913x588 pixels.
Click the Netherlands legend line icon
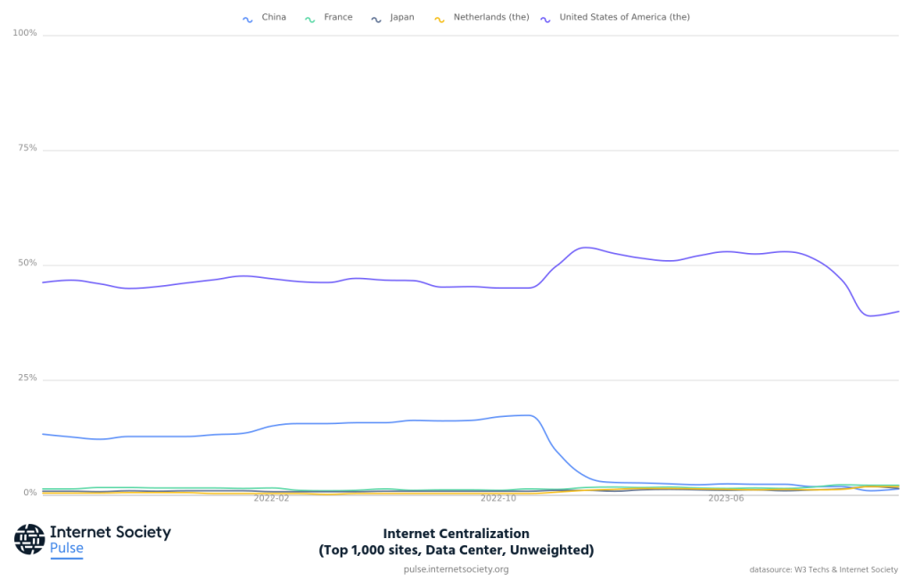coord(439,19)
